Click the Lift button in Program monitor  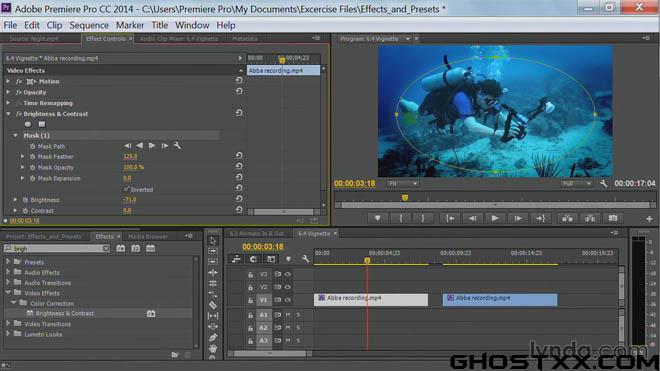pos(567,218)
